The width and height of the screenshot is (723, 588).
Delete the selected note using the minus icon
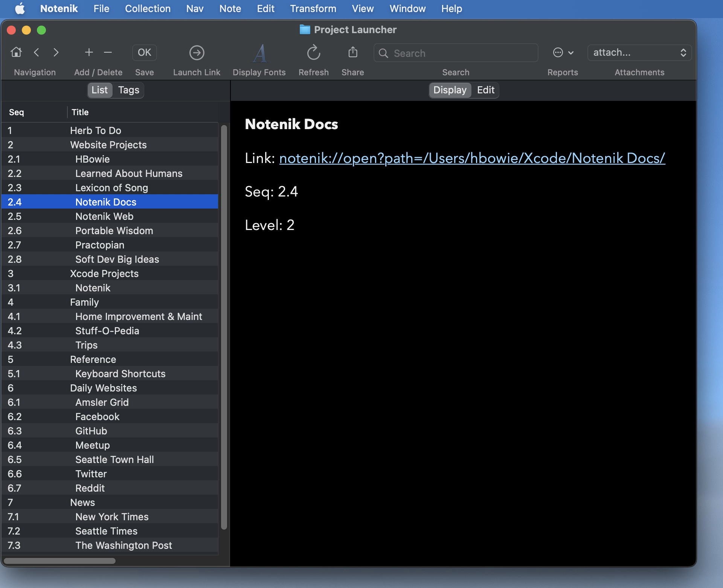tap(108, 52)
